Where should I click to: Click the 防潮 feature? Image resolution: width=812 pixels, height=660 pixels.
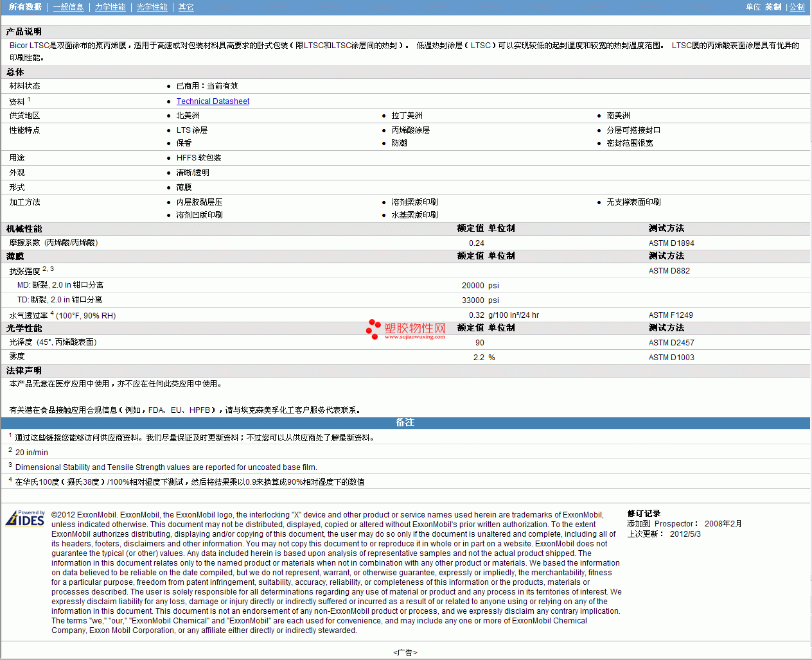[399, 143]
